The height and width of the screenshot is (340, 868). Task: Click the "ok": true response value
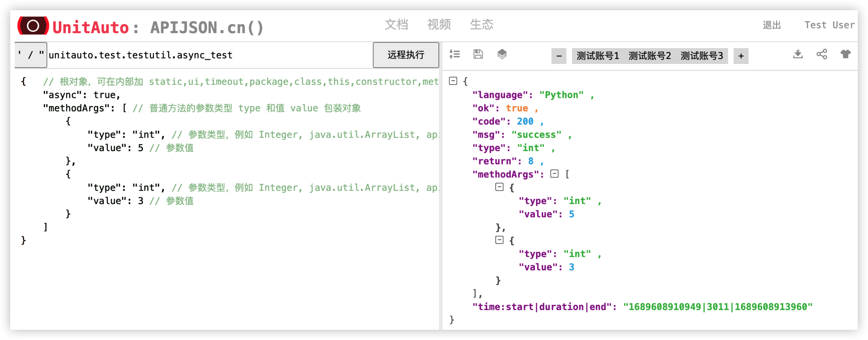[516, 108]
